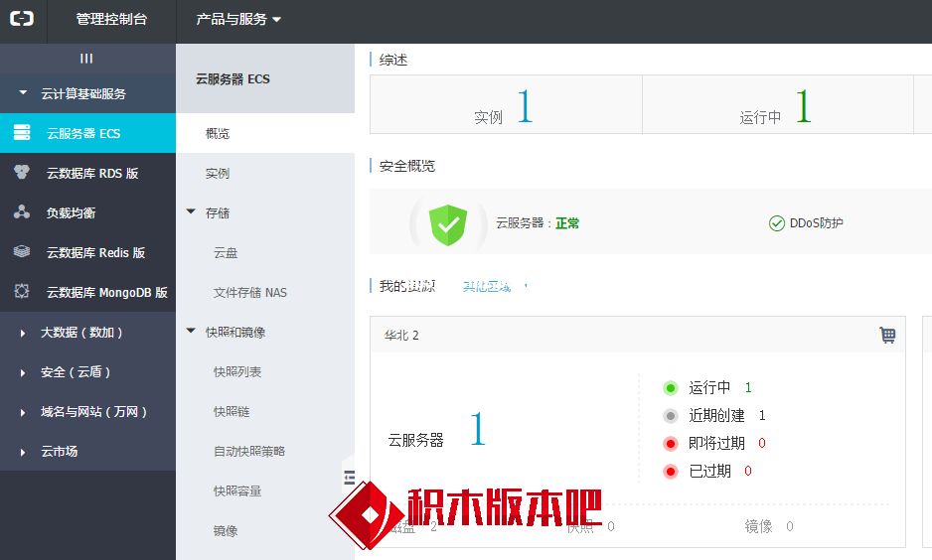Click the 云服务器 ECS server icon
Screen dimensions: 932x560
[x=22, y=132]
